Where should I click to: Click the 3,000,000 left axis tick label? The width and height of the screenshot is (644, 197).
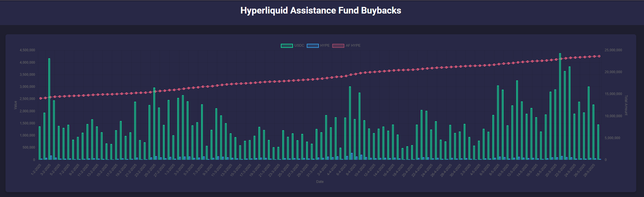(27, 87)
